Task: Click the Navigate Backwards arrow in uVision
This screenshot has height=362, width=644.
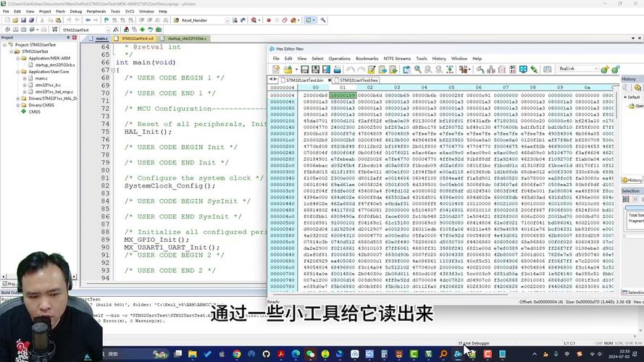Action: 88,20
